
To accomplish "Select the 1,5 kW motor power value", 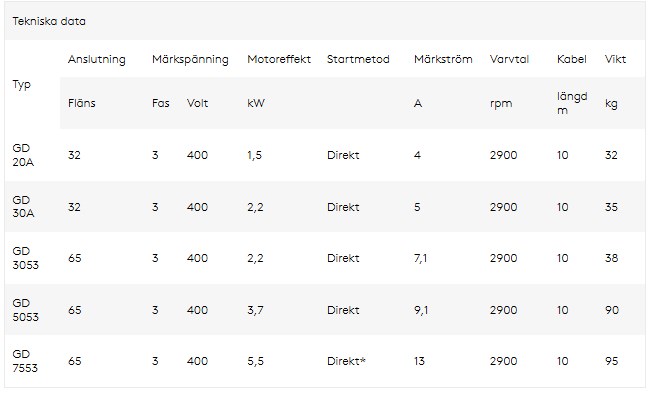I will pyautogui.click(x=257, y=155).
